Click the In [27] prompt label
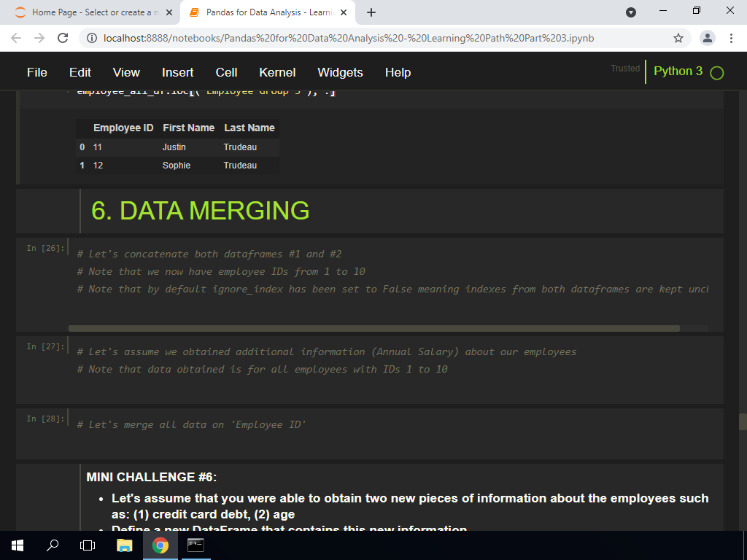Image resolution: width=747 pixels, height=560 pixels. point(45,346)
